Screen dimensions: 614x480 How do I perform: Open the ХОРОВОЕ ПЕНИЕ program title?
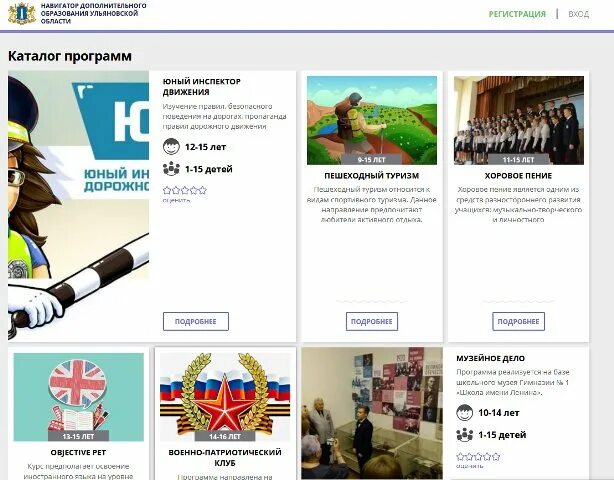point(518,176)
